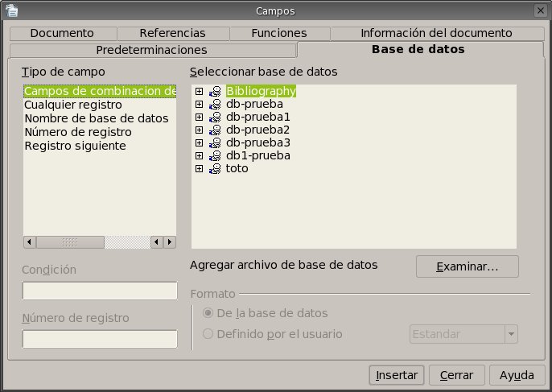Select 'De la base de datos' radio option
The height and width of the screenshot is (392, 552).
(x=208, y=313)
